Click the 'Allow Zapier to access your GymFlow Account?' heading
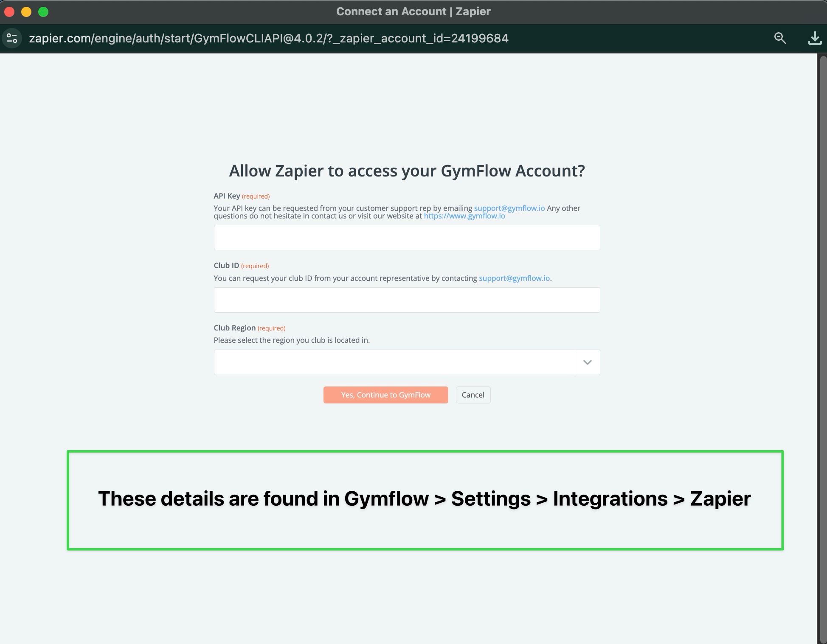 pyautogui.click(x=407, y=171)
